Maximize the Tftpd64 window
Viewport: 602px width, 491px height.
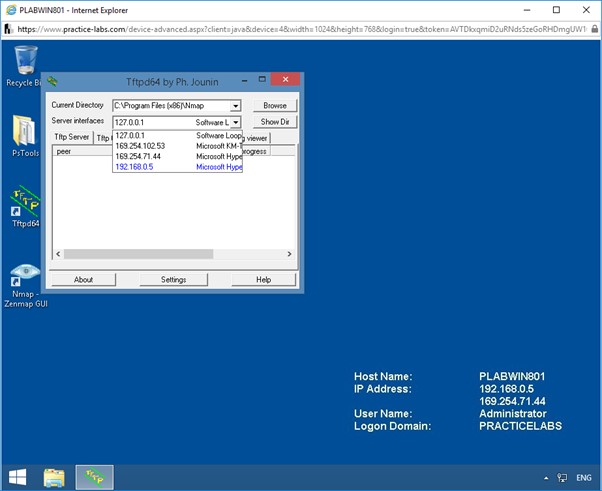click(262, 79)
